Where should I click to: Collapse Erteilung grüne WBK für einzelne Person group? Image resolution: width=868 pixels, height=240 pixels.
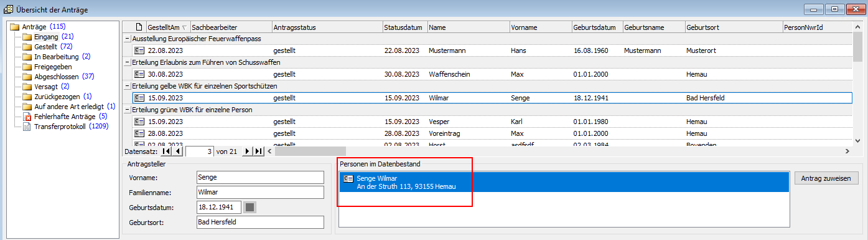pyautogui.click(x=127, y=110)
